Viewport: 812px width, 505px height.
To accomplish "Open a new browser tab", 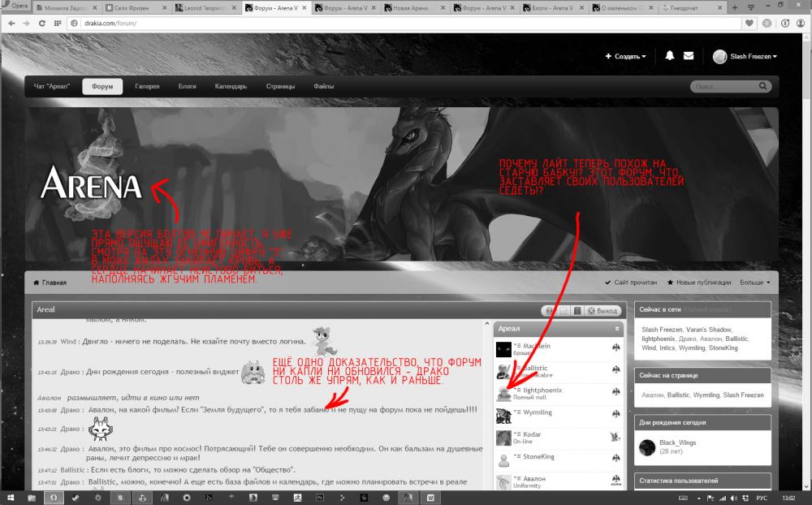I will [x=734, y=8].
